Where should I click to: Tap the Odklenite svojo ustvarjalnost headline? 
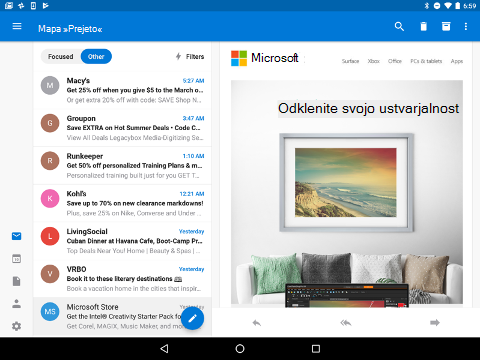click(x=368, y=109)
